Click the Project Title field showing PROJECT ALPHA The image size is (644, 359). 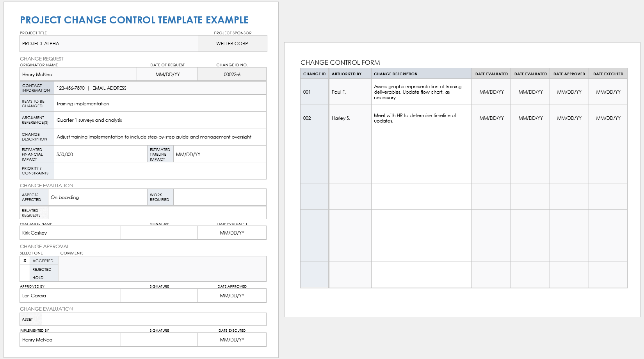click(109, 44)
